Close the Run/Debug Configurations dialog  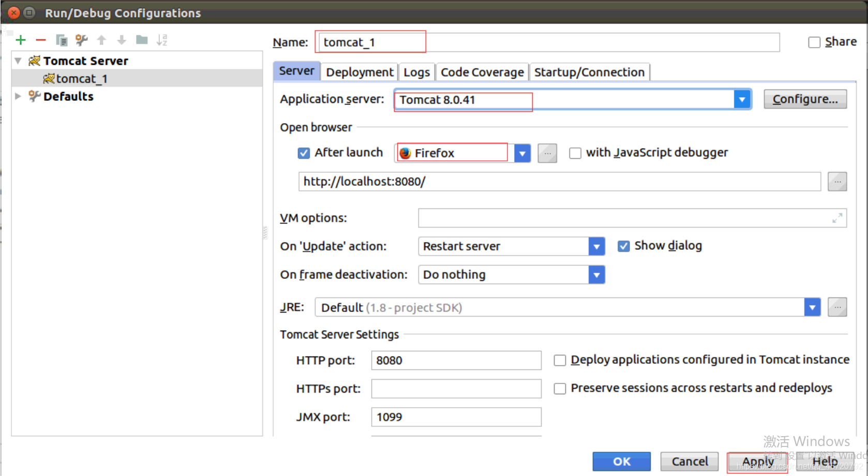[x=14, y=12]
